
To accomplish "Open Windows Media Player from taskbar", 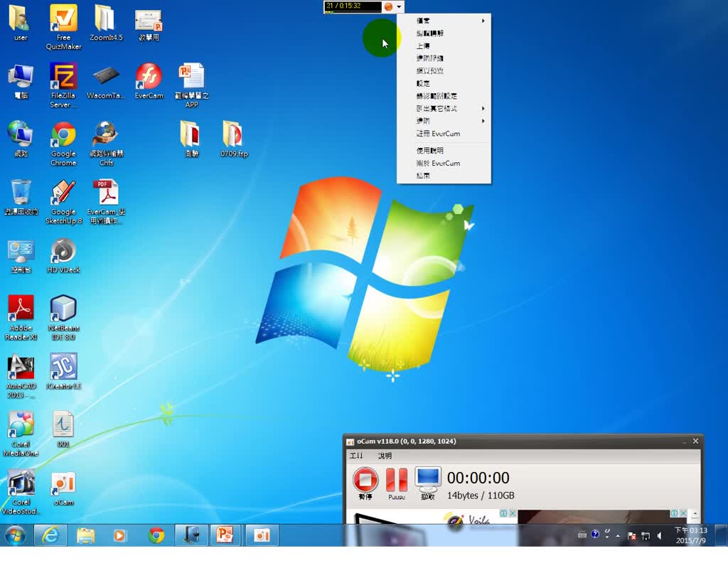I will tap(119, 535).
